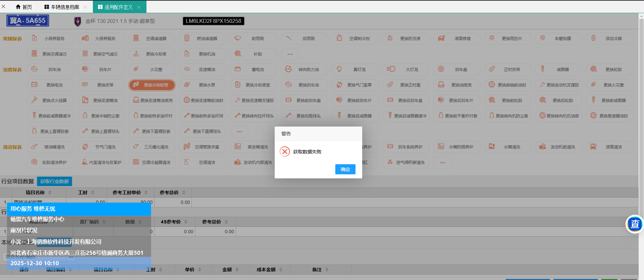Switch to the 首页 tab
This screenshot has height=280, width=644.
[x=24, y=7]
